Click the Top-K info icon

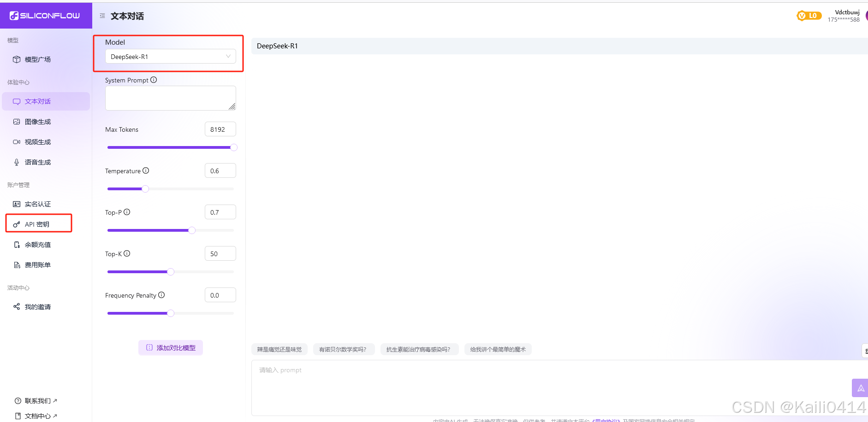point(127,253)
